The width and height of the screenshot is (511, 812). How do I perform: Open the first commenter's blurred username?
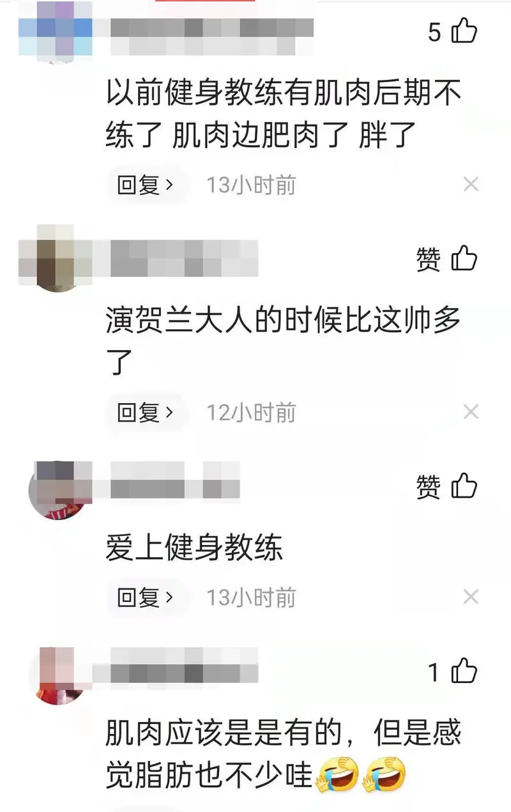[x=212, y=36]
